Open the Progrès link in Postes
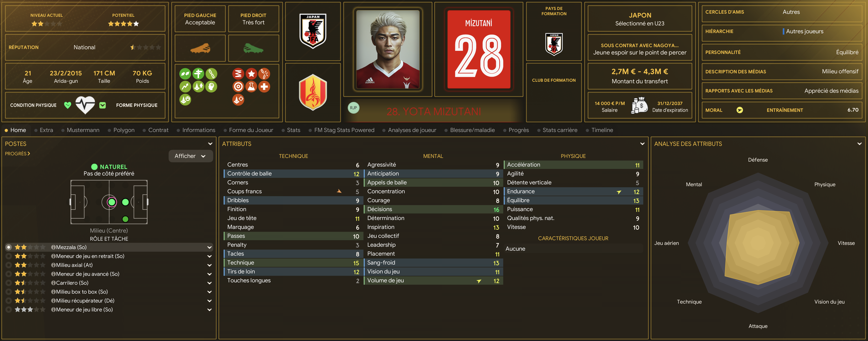The image size is (868, 341). click(x=18, y=153)
